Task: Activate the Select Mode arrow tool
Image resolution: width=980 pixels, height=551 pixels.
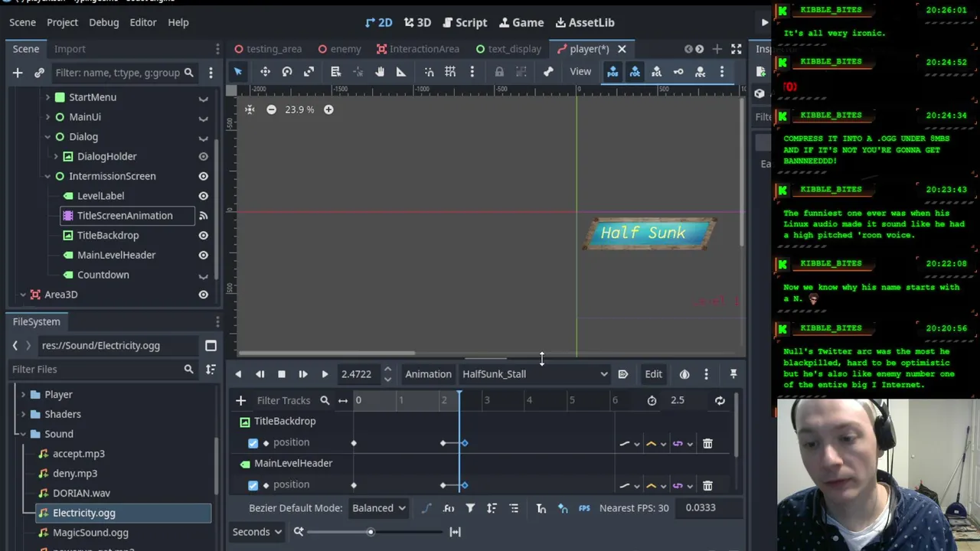Action: point(238,72)
